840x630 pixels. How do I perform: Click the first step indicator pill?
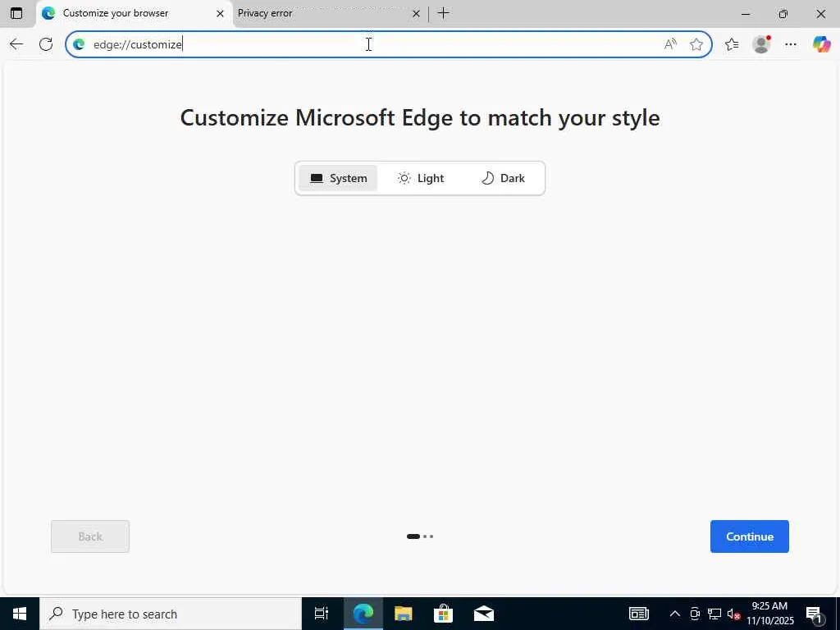(x=413, y=536)
